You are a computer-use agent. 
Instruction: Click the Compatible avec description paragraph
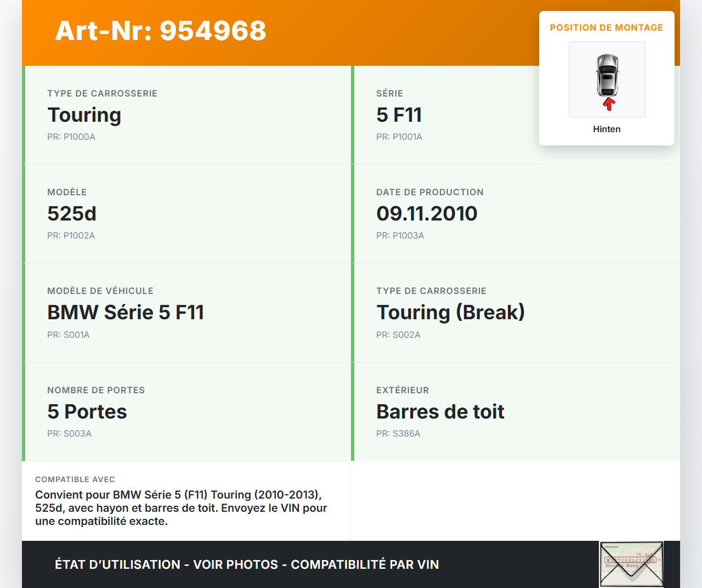181,508
